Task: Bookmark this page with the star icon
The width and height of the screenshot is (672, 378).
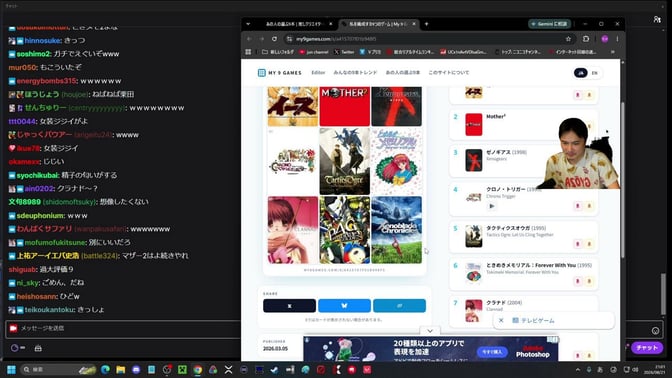Action: click(568, 39)
